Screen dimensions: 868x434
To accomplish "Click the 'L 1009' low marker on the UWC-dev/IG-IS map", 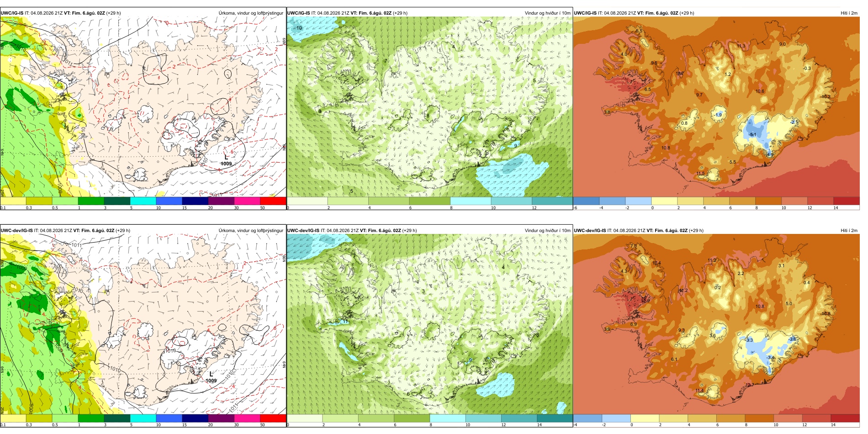I will (211, 377).
